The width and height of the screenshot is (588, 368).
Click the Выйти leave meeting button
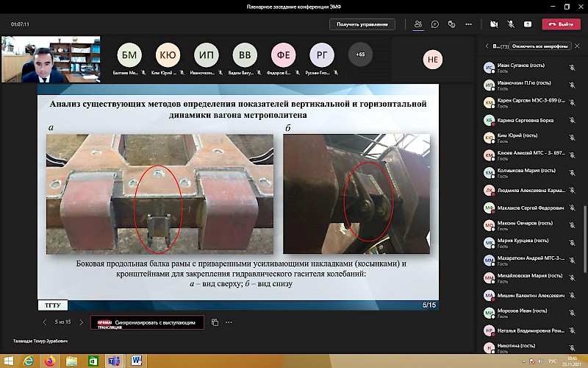coord(561,24)
